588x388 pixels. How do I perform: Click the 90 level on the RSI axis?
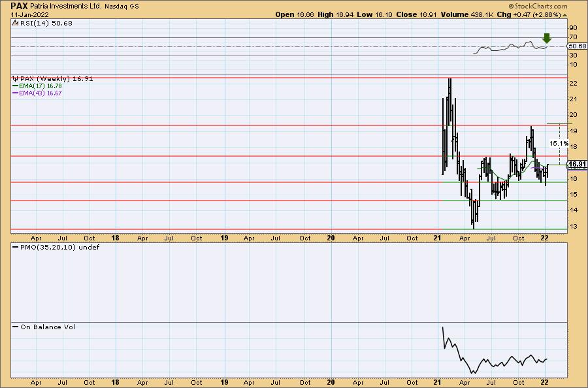click(x=574, y=28)
